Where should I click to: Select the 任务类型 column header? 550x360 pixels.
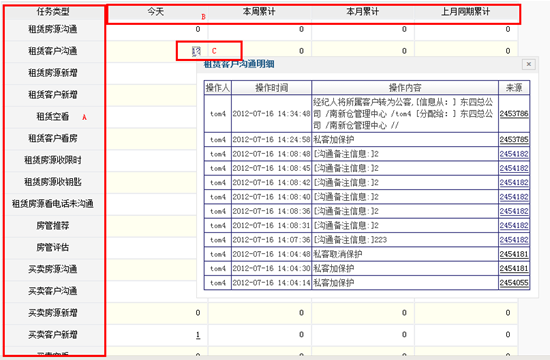click(53, 12)
